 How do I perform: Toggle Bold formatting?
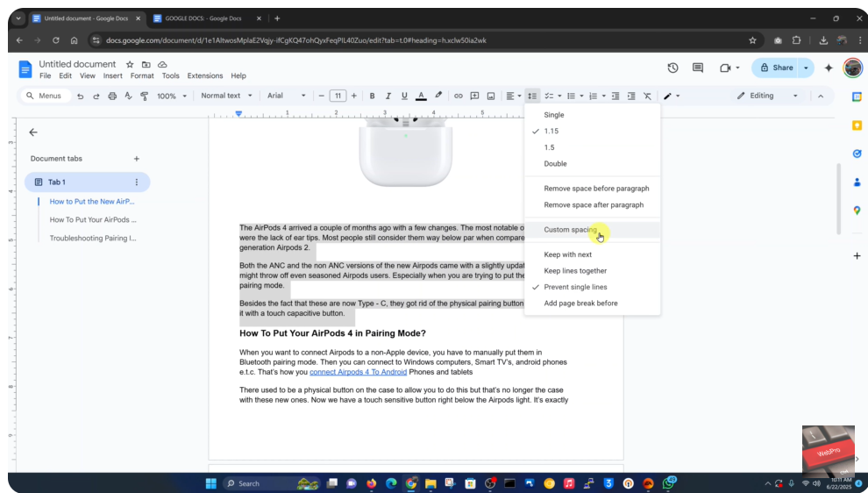click(372, 96)
